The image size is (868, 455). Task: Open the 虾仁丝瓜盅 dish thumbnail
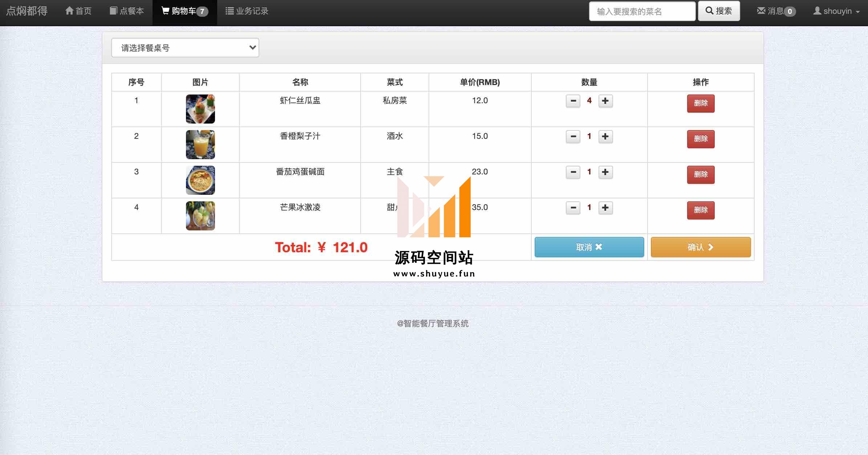[200, 109]
